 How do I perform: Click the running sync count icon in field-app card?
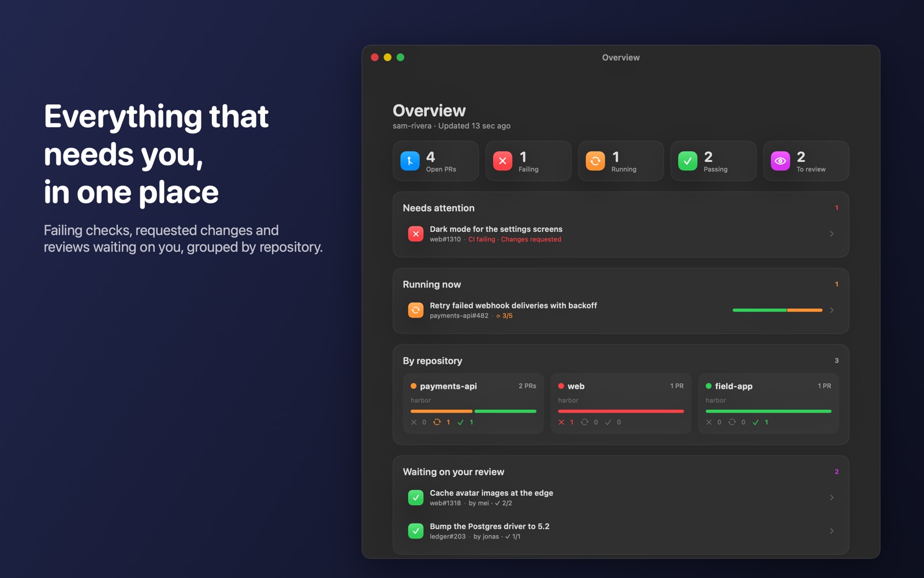pyautogui.click(x=732, y=423)
